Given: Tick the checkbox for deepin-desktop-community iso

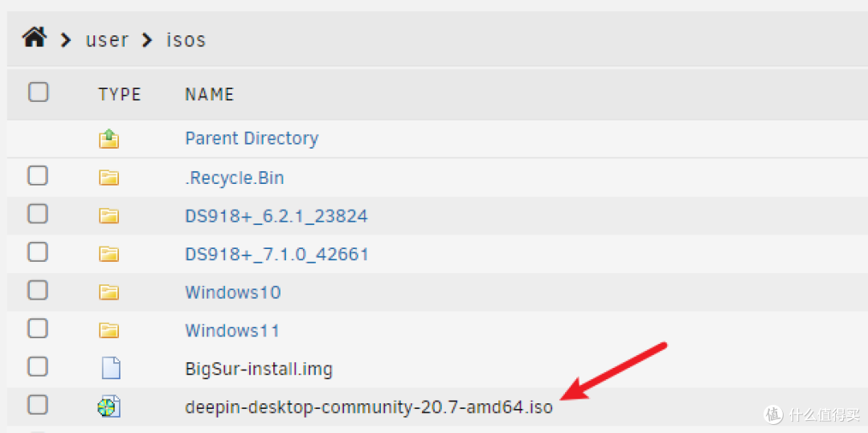Looking at the screenshot, I should click(39, 406).
